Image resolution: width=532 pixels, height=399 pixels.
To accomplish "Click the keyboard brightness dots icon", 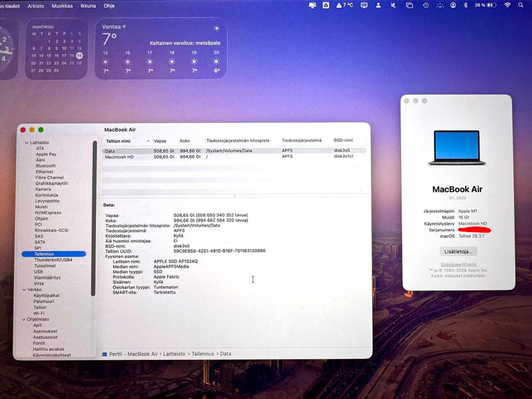I will 439,5.
